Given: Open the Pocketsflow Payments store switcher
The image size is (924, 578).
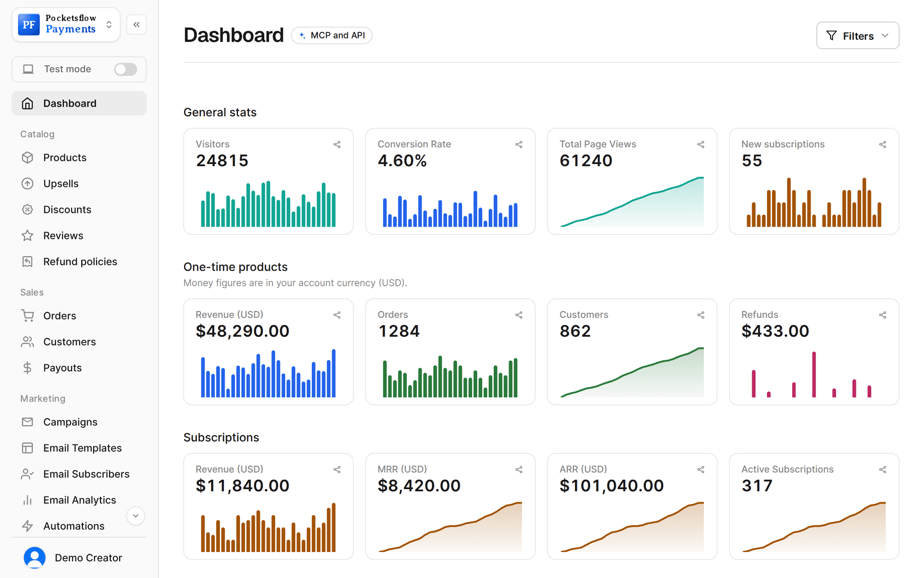Looking at the screenshot, I should pos(66,24).
